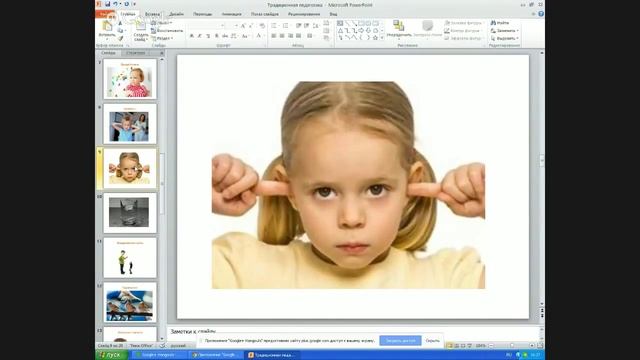Click the Format Painter brush icon

[120, 38]
